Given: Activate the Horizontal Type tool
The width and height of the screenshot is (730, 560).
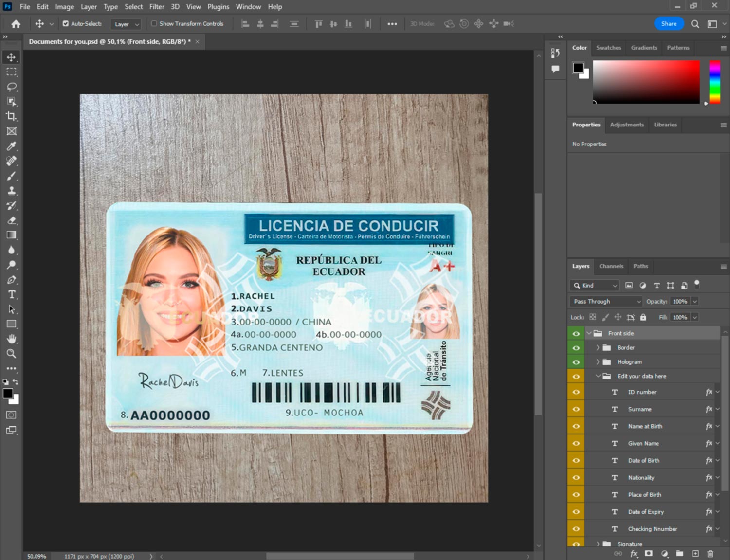Looking at the screenshot, I should click(11, 294).
